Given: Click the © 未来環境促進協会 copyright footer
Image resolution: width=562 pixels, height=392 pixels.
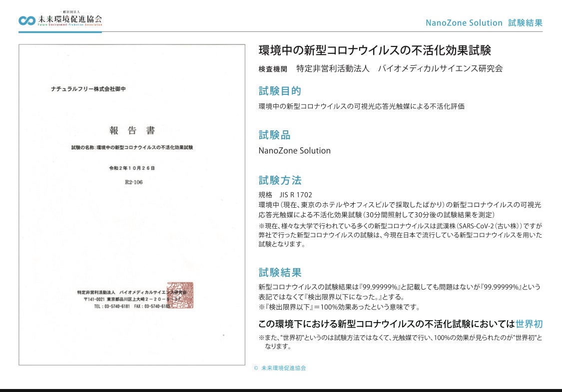Looking at the screenshot, I should click(x=280, y=368).
